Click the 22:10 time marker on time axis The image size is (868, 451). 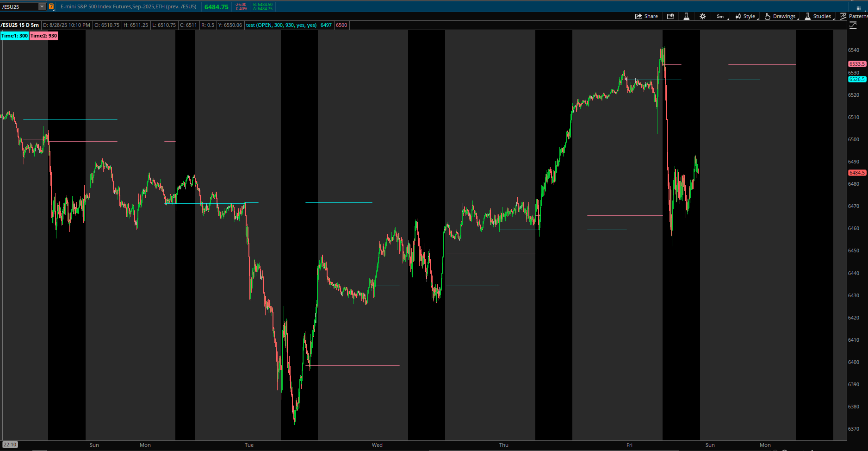point(10,445)
